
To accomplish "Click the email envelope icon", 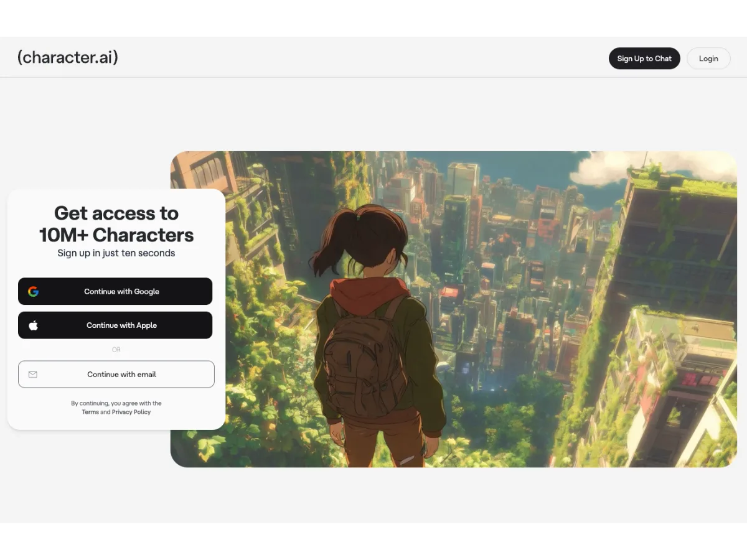I will coord(33,375).
